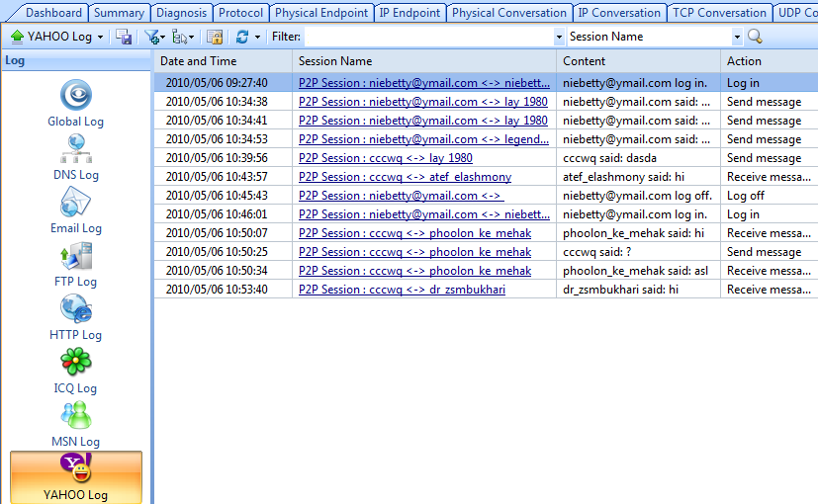Select the 2010/05/06 10:50:34 timestamp cell
The image size is (818, 504).
tap(224, 271)
